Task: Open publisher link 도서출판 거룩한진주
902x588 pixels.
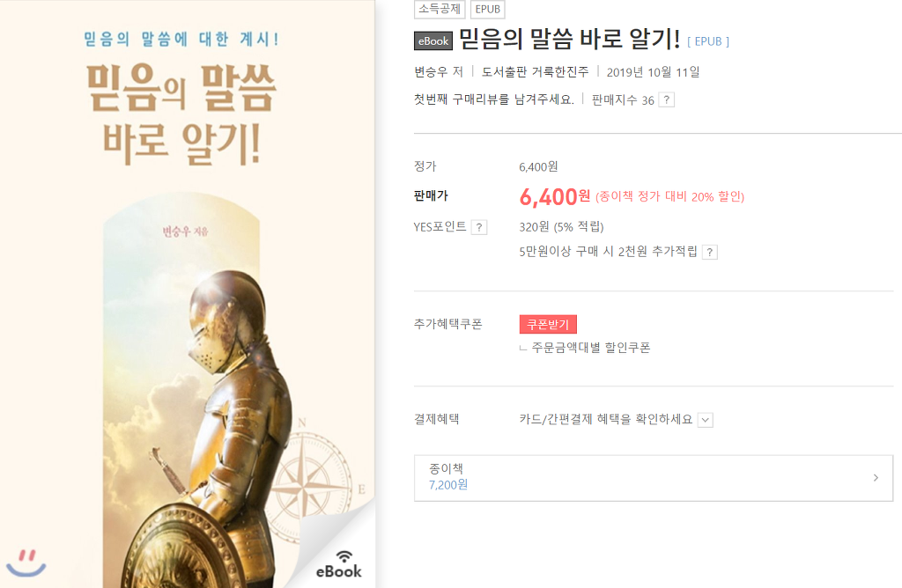Action: 535,72
